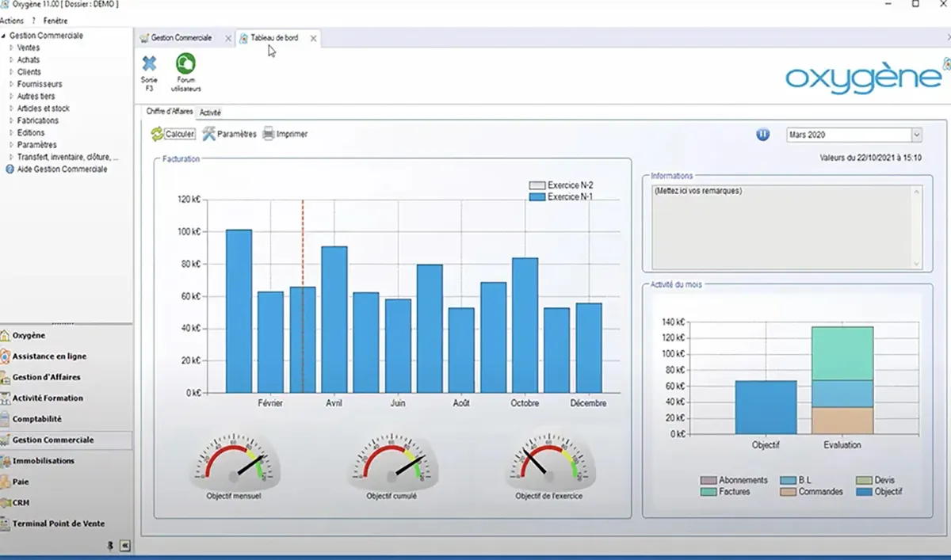Image resolution: width=951 pixels, height=560 pixels.
Task: Expand the Ventes tree node
Action: click(x=11, y=48)
